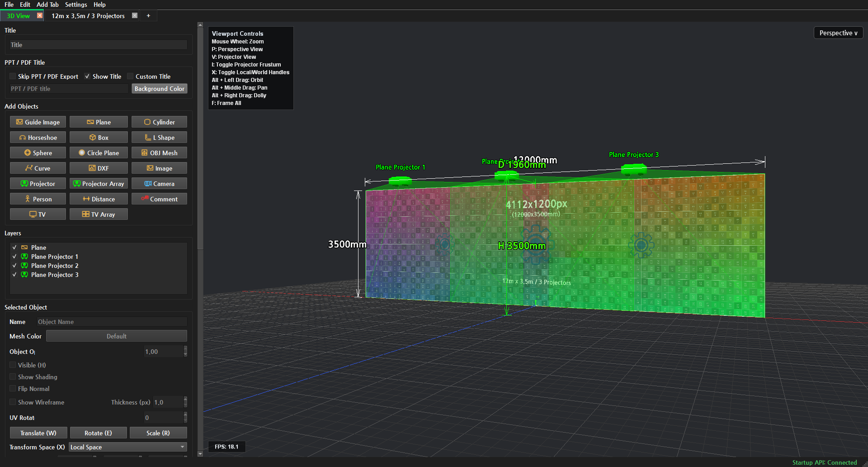Adjust the UV Rotat stepper arrows
This screenshot has height=467, width=868.
(185, 418)
